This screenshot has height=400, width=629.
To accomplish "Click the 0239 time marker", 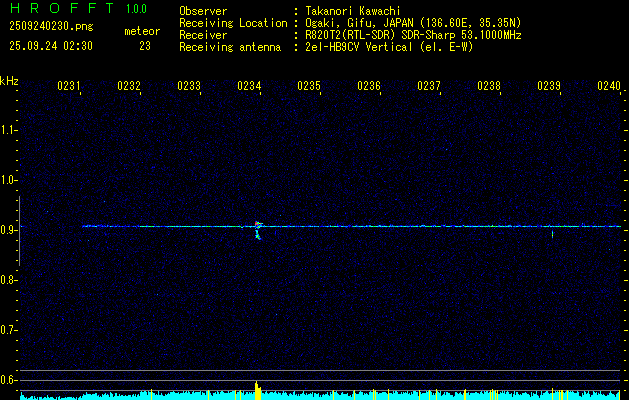I will click(x=549, y=86).
